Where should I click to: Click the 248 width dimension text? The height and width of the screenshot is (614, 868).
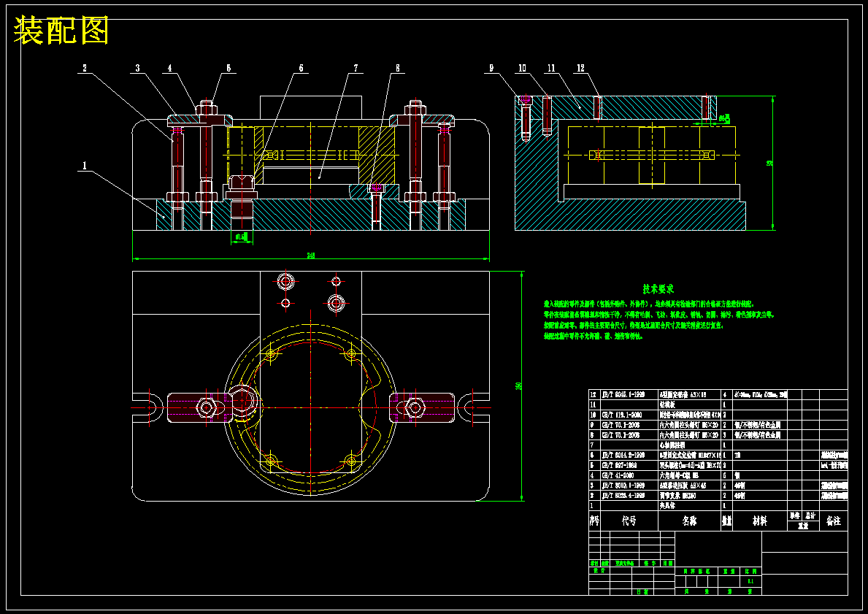(311, 256)
